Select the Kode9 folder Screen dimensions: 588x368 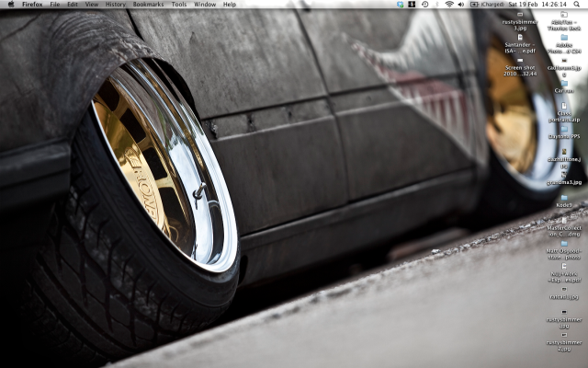click(x=564, y=201)
